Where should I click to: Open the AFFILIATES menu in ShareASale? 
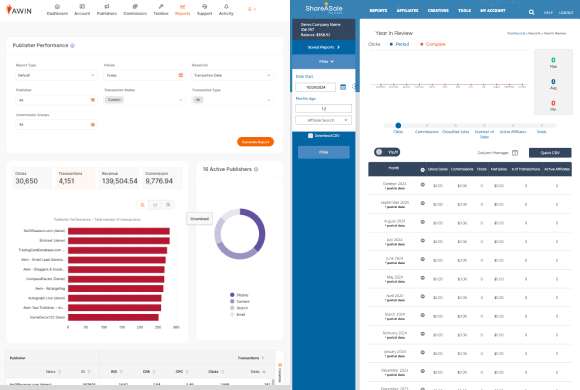407,11
